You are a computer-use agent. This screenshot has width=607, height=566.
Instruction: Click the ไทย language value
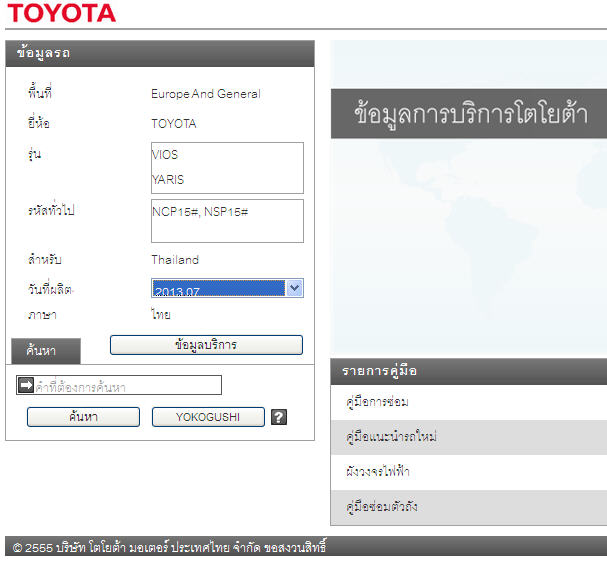161,315
